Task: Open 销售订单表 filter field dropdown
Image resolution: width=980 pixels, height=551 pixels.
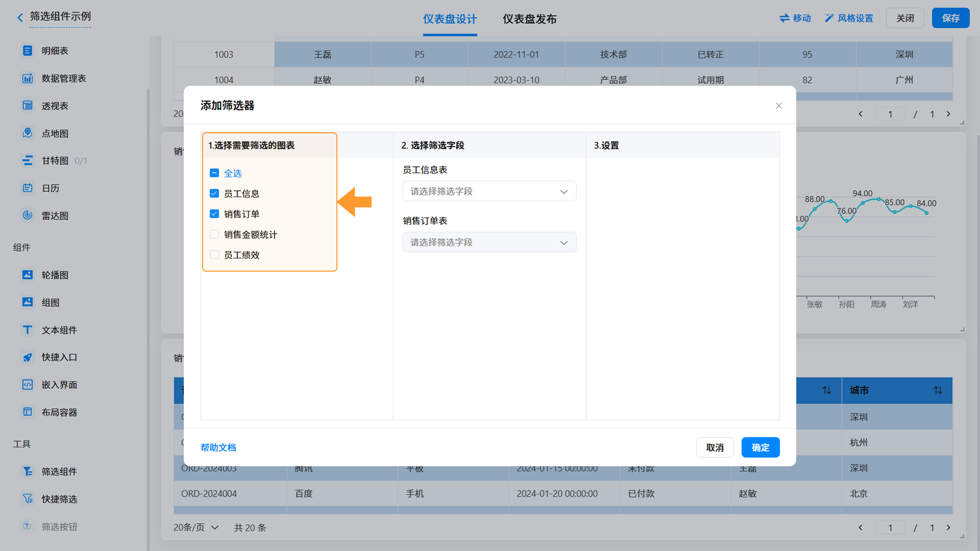Action: (489, 242)
